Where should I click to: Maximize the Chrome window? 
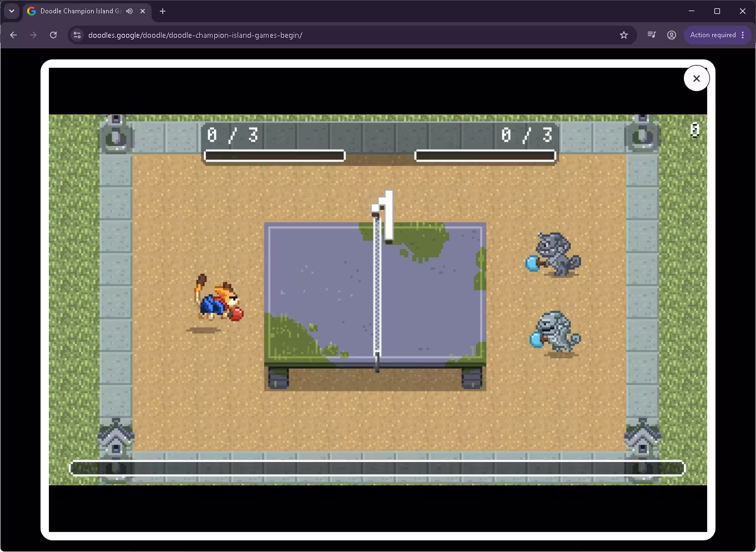pos(717,11)
